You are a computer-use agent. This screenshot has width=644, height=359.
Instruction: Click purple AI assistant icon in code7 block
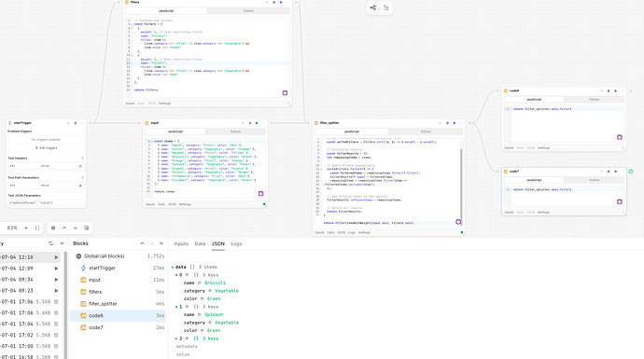click(x=620, y=201)
